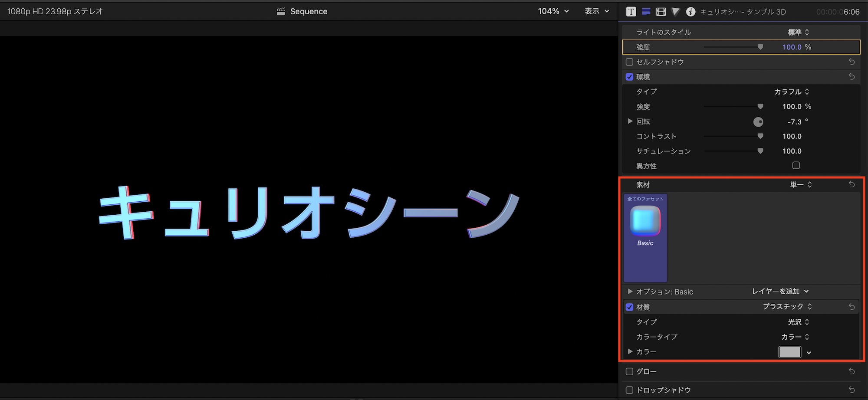Image resolution: width=868 pixels, height=400 pixels.
Task: Open the Video inspector filmstrip icon
Action: (661, 12)
